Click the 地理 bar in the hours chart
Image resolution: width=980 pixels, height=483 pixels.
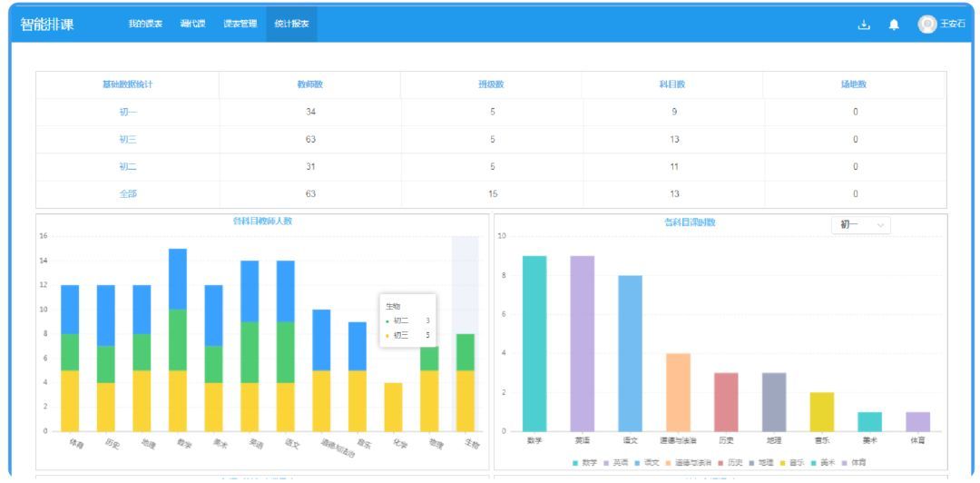click(774, 401)
